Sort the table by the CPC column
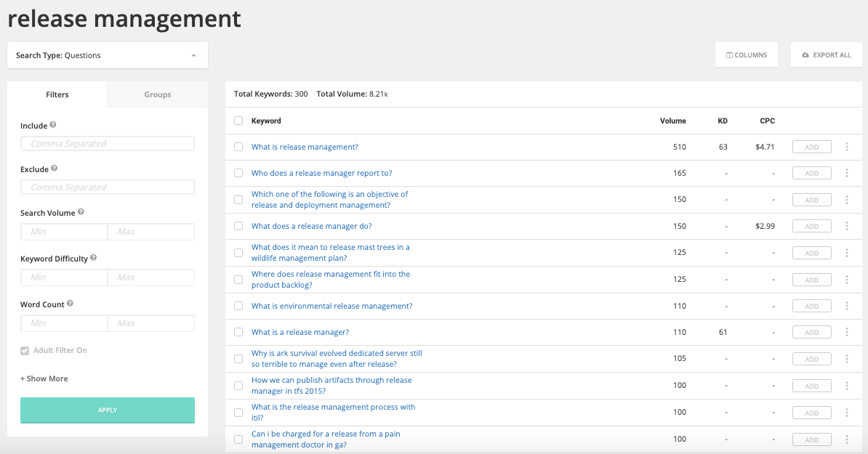This screenshot has height=454, width=868. coord(767,121)
